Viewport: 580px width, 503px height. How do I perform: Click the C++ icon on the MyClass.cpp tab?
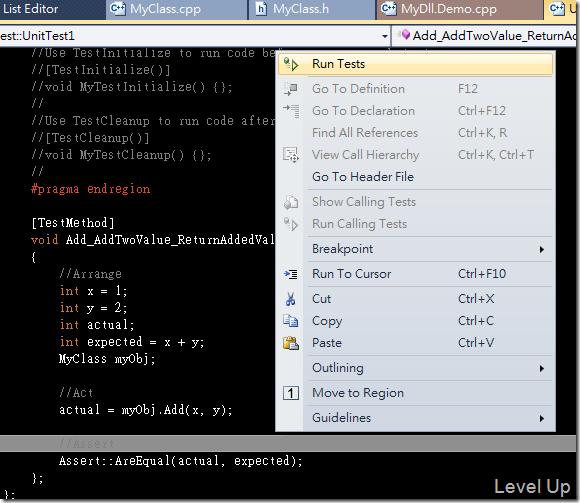pyautogui.click(x=118, y=9)
